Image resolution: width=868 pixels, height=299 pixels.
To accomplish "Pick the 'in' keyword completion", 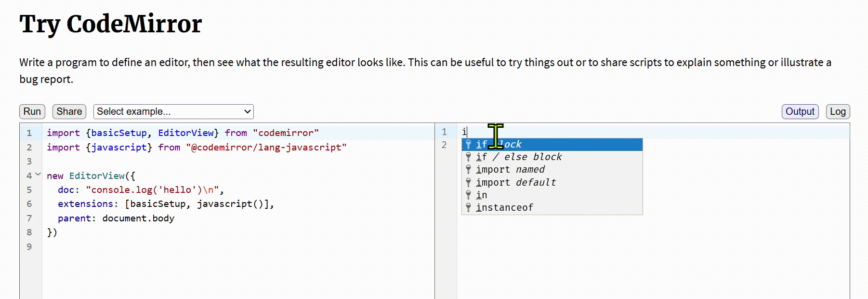I will [552, 195].
